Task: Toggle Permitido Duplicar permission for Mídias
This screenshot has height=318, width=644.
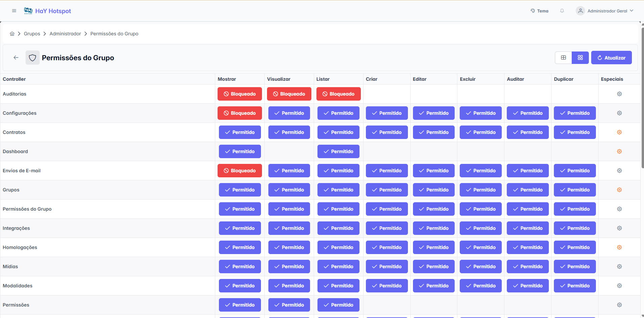Action: tap(575, 267)
